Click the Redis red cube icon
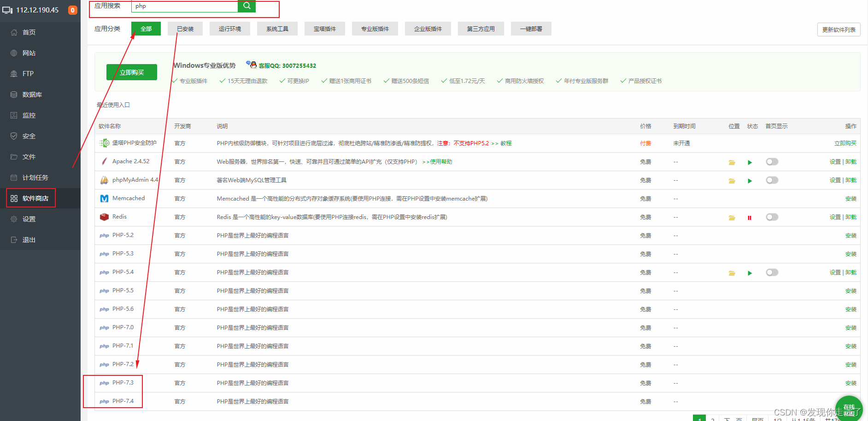868x421 pixels. pos(105,217)
